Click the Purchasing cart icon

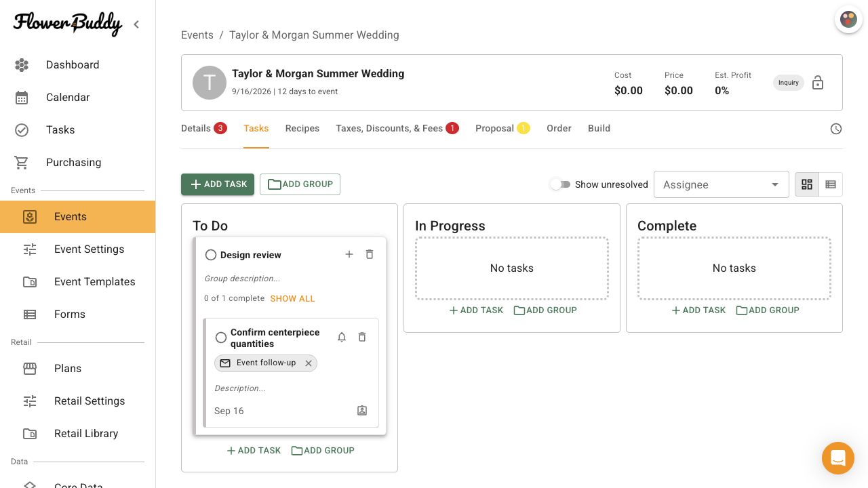coord(22,163)
